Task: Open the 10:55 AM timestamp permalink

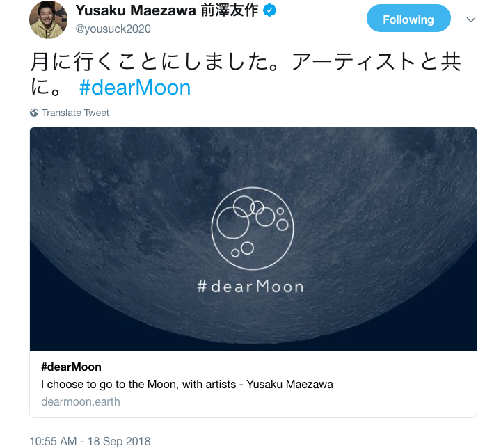Action: [x=53, y=441]
